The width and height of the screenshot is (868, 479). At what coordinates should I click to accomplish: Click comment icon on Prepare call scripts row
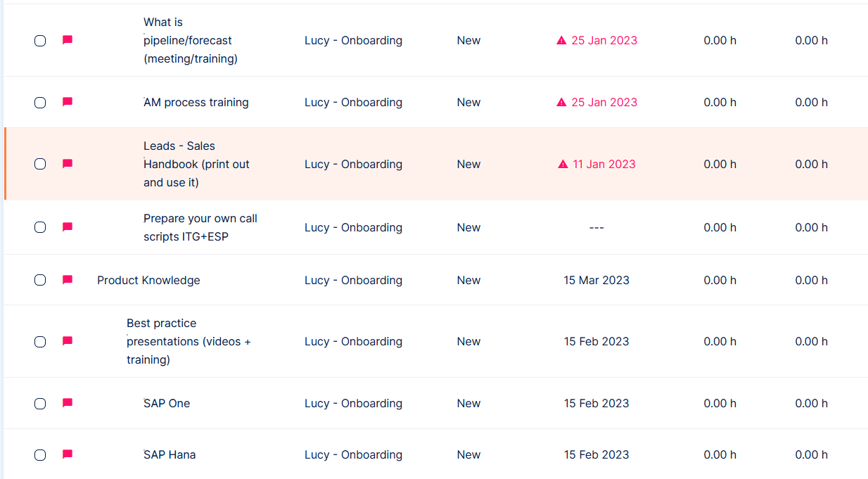[x=68, y=227]
